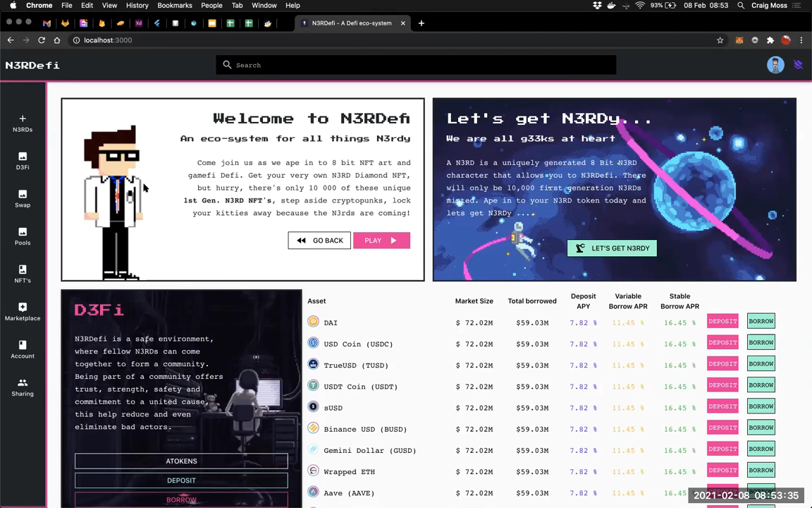812x508 pixels.
Task: Borrow TrueUSD (TUSD)
Action: click(761, 363)
